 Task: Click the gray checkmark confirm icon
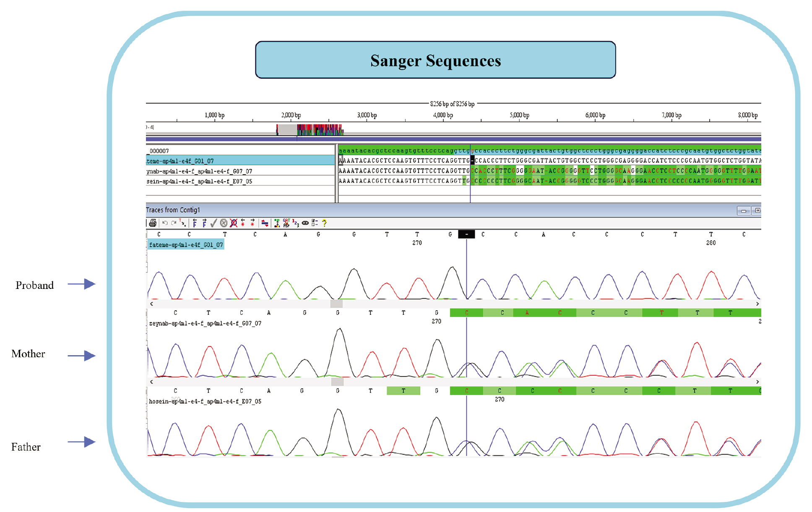[x=213, y=223]
